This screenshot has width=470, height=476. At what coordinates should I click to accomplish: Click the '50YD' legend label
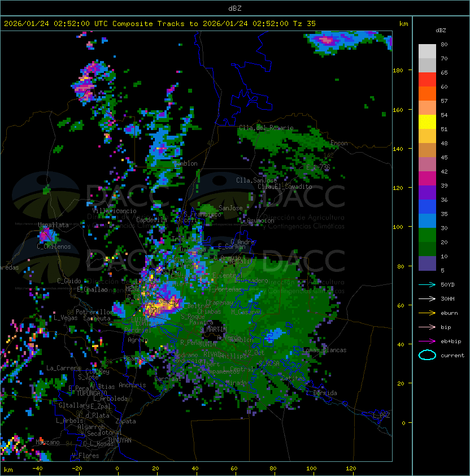pyautogui.click(x=447, y=284)
